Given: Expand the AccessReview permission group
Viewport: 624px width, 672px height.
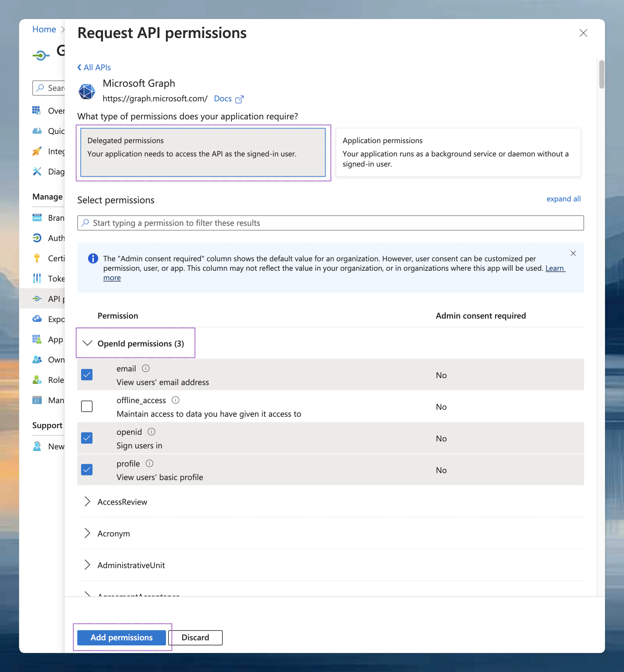Looking at the screenshot, I should tap(87, 502).
